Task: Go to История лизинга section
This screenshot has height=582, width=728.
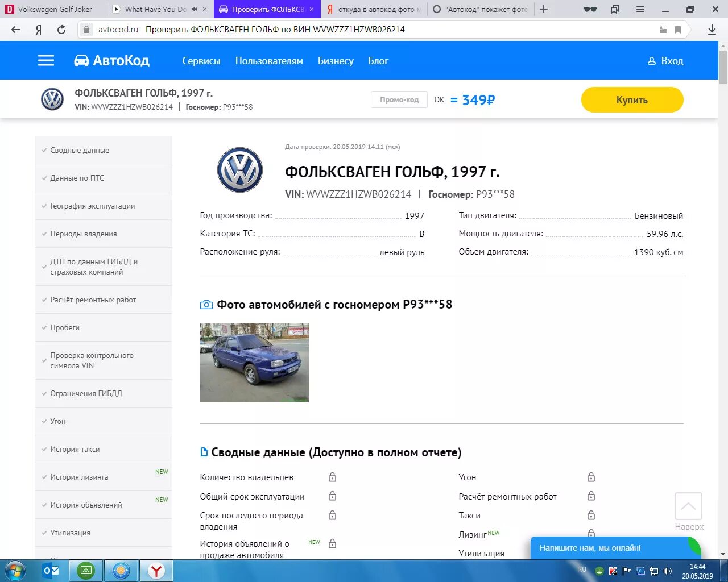Action: [103, 477]
